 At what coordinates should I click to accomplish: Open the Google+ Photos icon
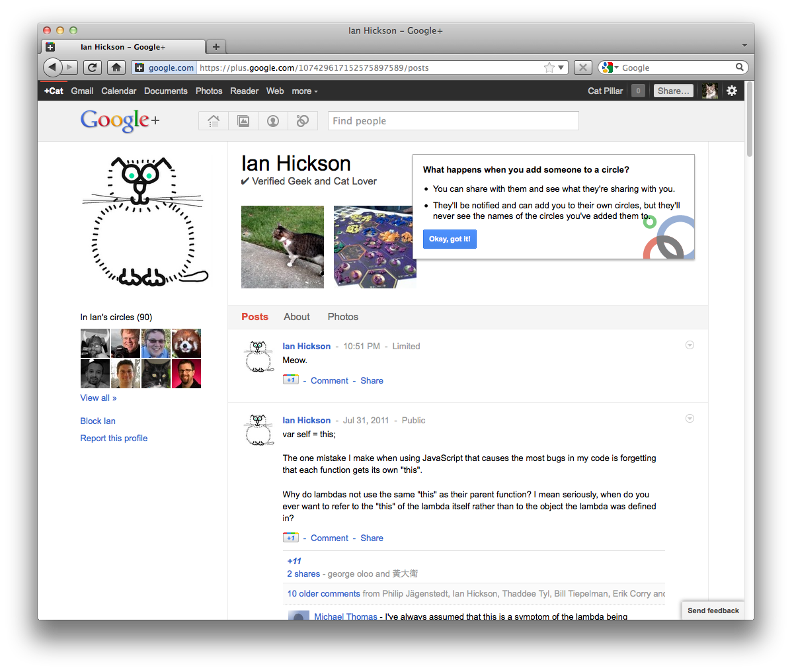[243, 121]
